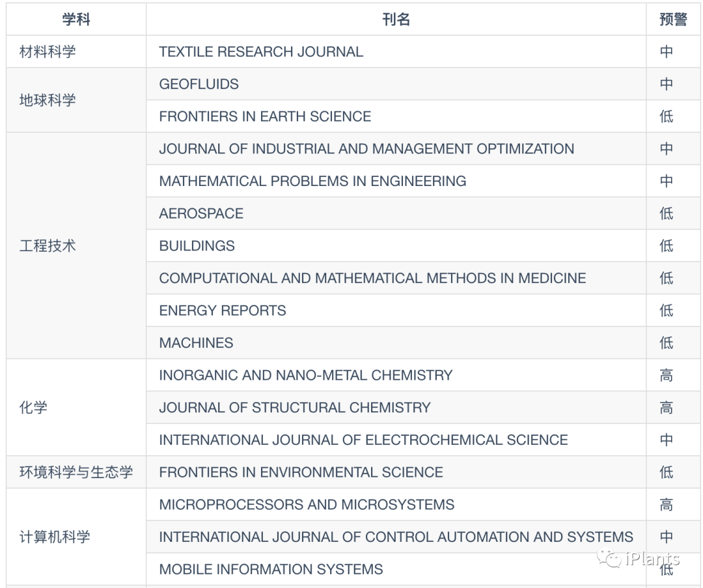This screenshot has height=588, width=703.
Task: Click the 高 warning level for MICROPROCESSORS AND MICROSYSTEMS
Action: (666, 505)
